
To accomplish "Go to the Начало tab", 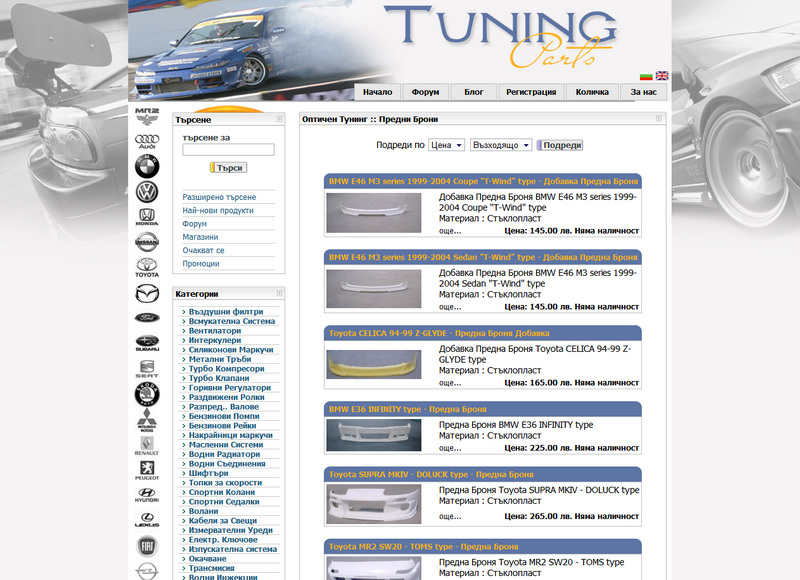I will 378,92.
